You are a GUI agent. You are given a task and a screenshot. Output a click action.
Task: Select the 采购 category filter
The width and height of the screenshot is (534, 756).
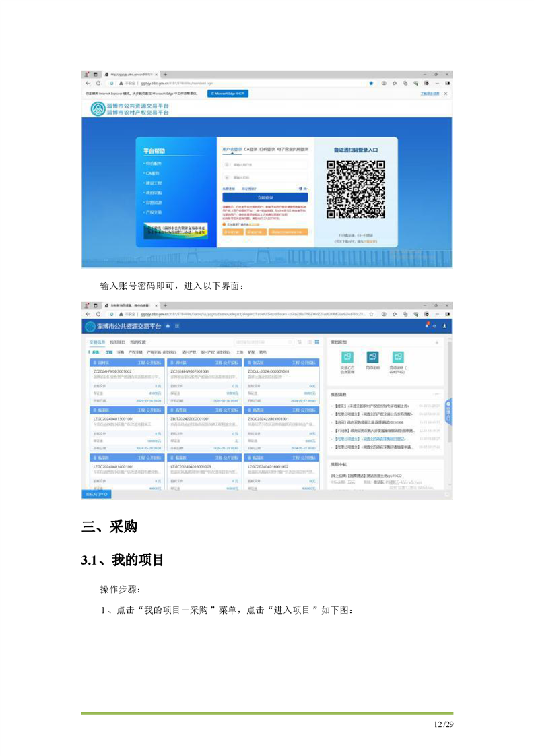(121, 352)
